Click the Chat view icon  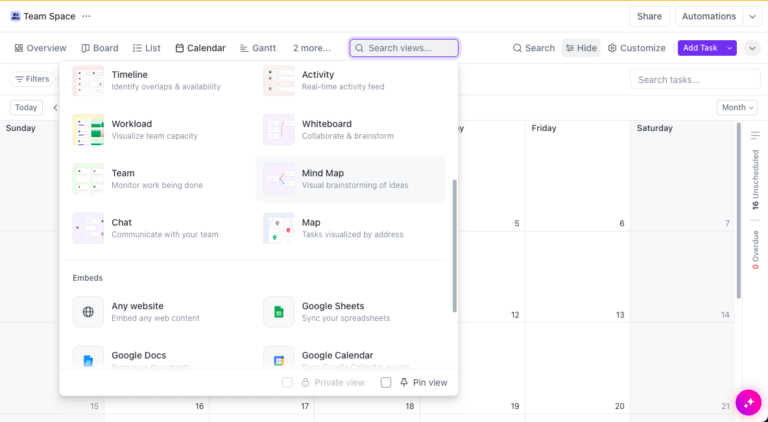pyautogui.click(x=88, y=228)
